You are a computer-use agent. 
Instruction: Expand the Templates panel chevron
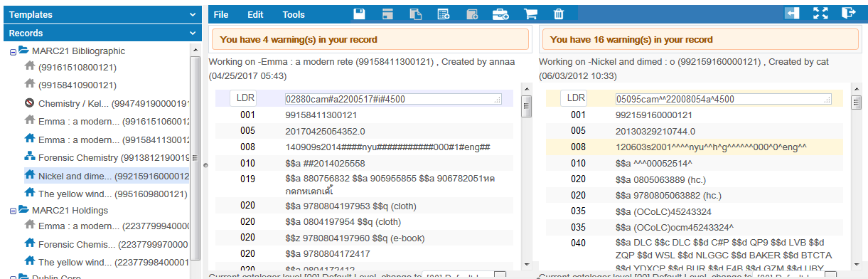coord(193,14)
